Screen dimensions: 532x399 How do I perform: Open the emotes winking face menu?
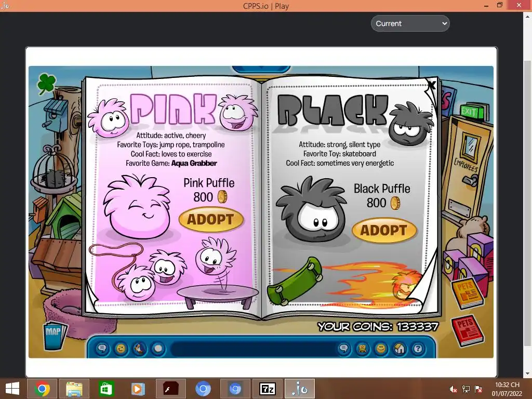[x=121, y=349]
